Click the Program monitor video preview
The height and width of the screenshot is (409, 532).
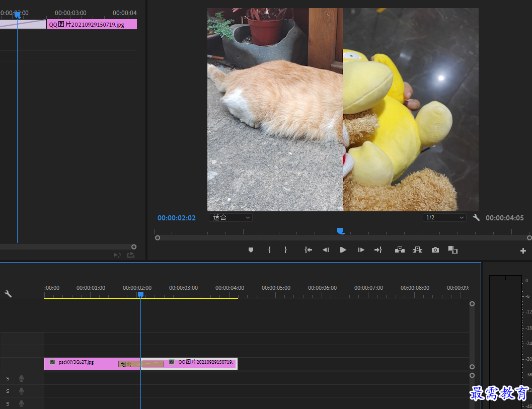click(343, 110)
